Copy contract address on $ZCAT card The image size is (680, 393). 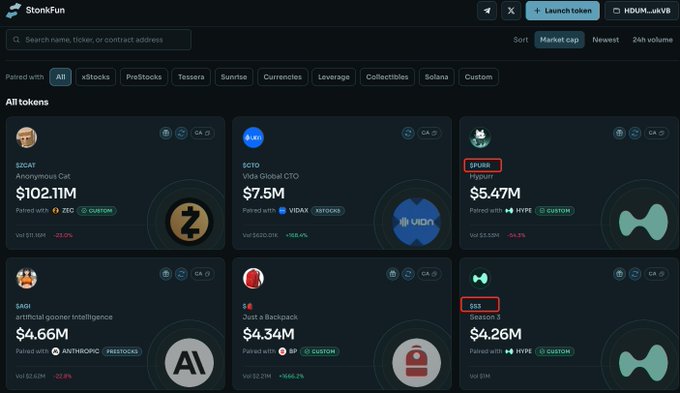[203, 133]
